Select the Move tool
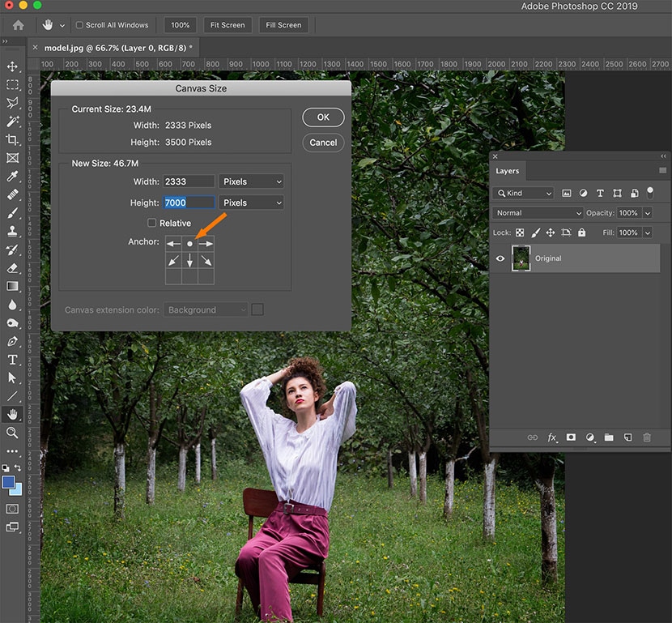The width and height of the screenshot is (672, 623). coord(12,66)
